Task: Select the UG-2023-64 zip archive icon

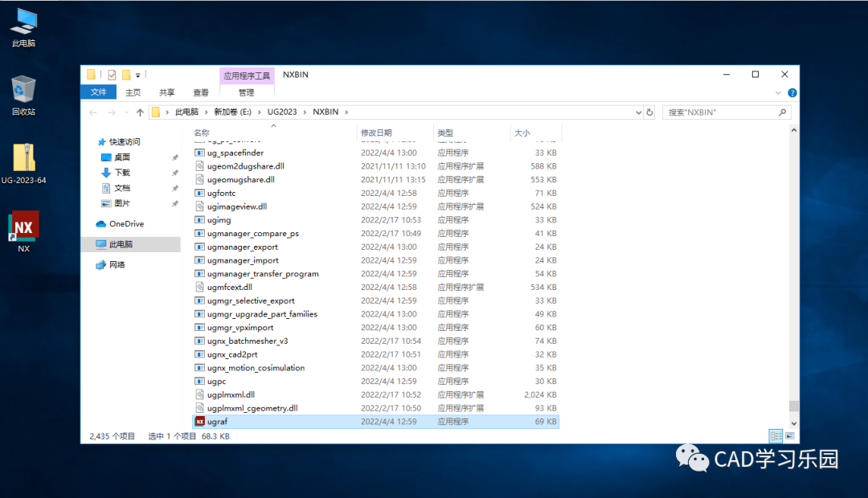Action: 24,164
